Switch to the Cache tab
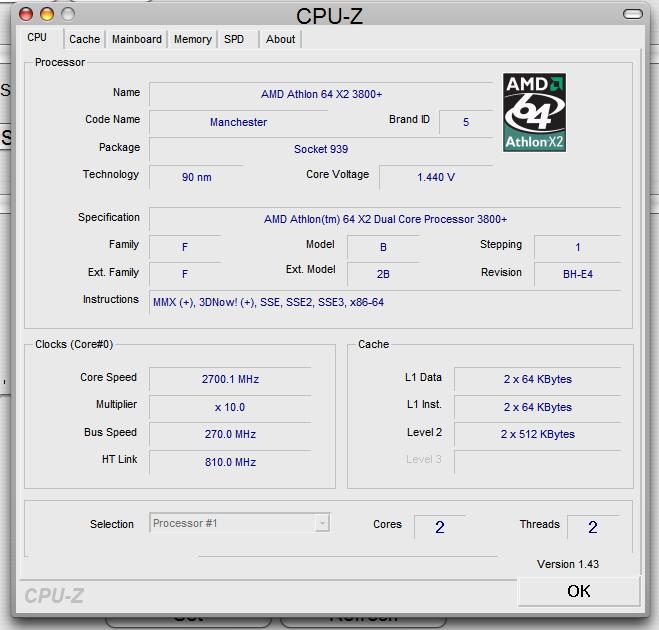Image resolution: width=659 pixels, height=630 pixels. pos(84,39)
